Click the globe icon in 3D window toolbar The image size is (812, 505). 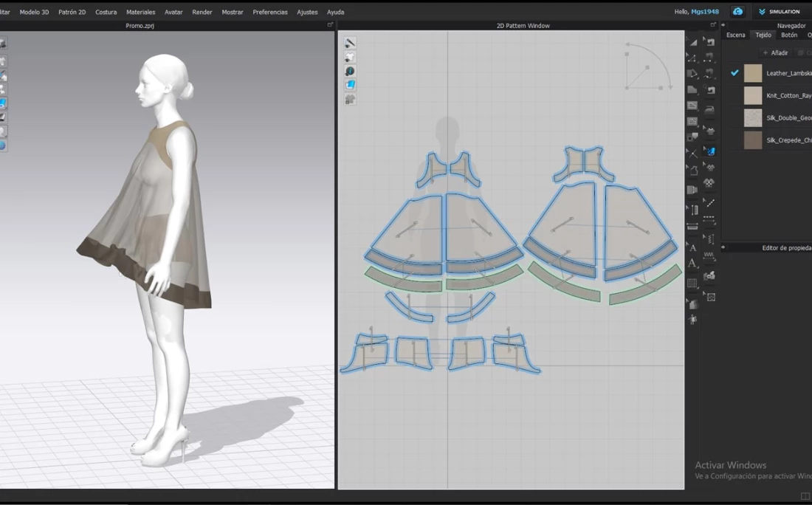2,146
